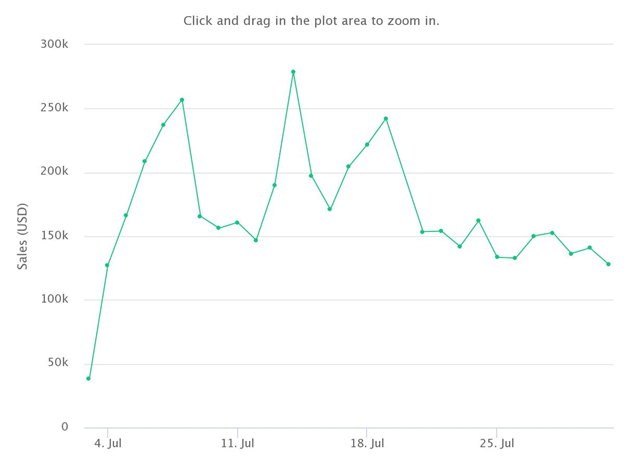Screen dimensions: 624x468
Task: Click the Sales (USD) axis title
Action: point(22,236)
